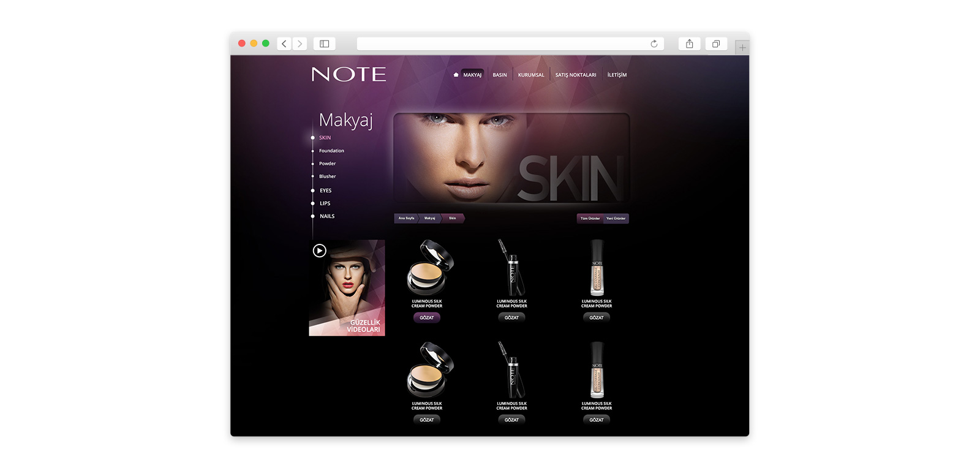Viewport: 980px width, 473px height.
Task: Click the top row mascara image
Action: pos(511,267)
